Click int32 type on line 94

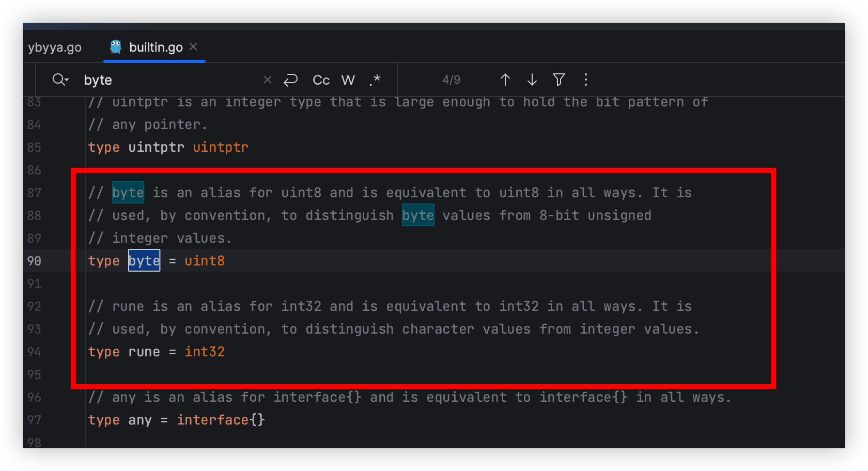tap(205, 352)
